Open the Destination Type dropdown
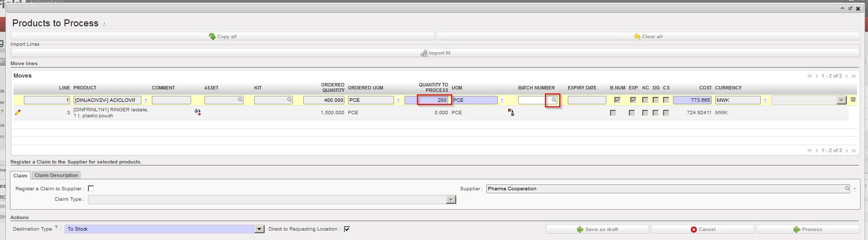This screenshot has width=868, height=240. (259, 229)
